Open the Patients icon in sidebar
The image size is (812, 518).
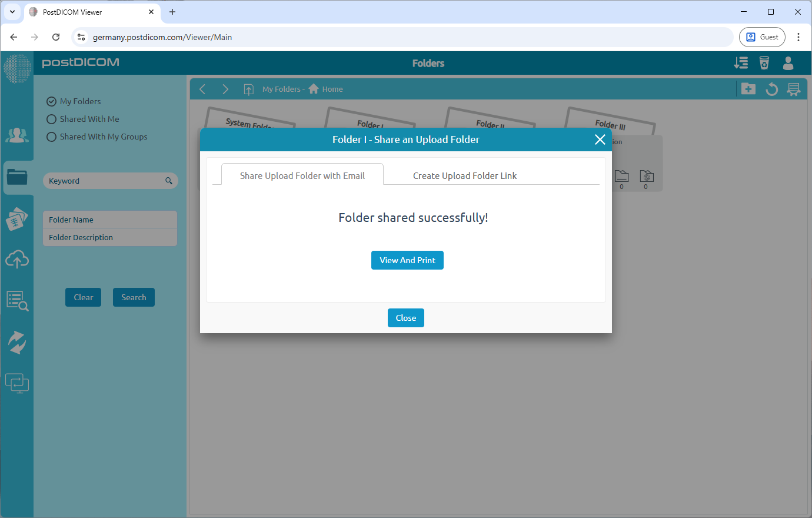coord(16,135)
